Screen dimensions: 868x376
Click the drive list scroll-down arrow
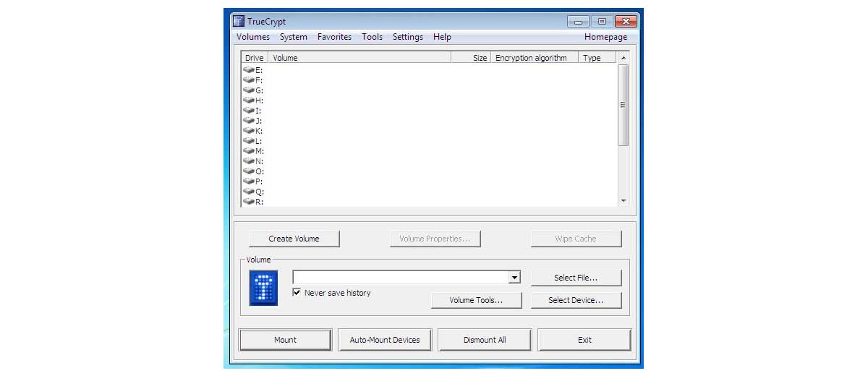point(623,201)
